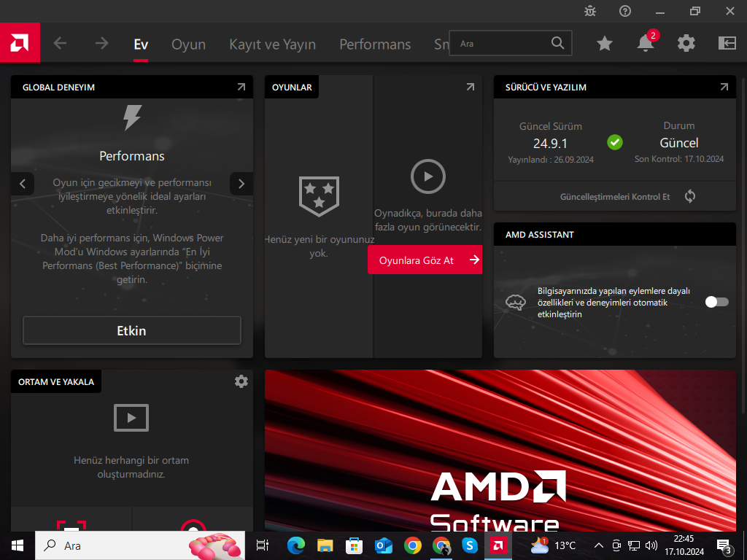Switch to Ev tab
This screenshot has width=747, height=560.
(x=141, y=44)
